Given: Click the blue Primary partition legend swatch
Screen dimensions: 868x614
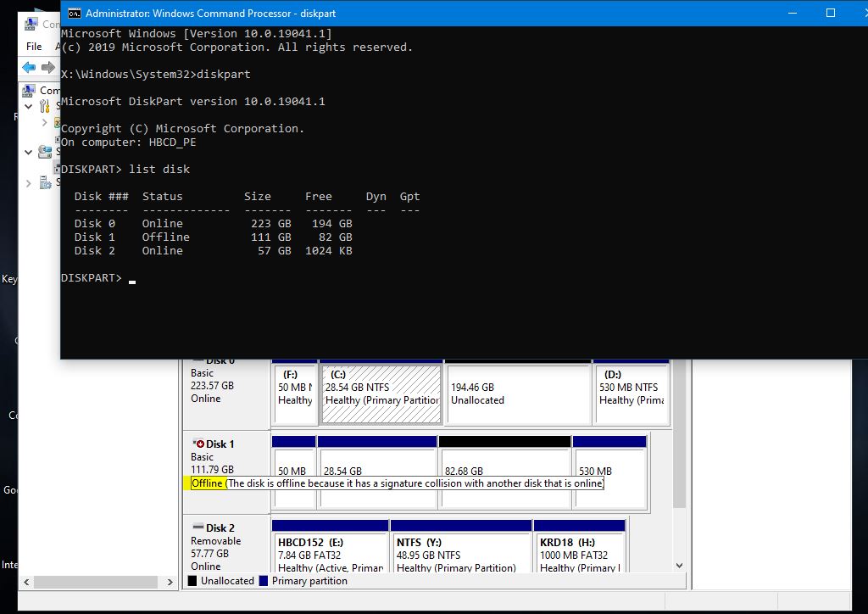Looking at the screenshot, I should (x=264, y=581).
